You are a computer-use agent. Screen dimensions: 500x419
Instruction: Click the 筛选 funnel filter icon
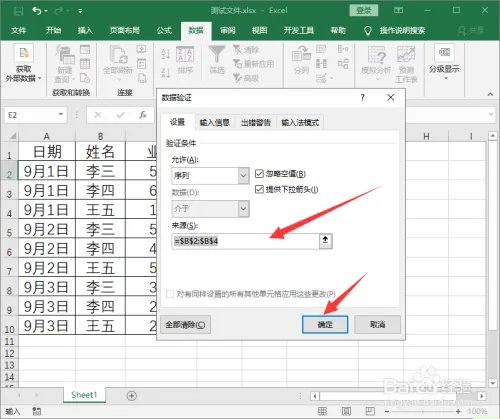point(217,54)
